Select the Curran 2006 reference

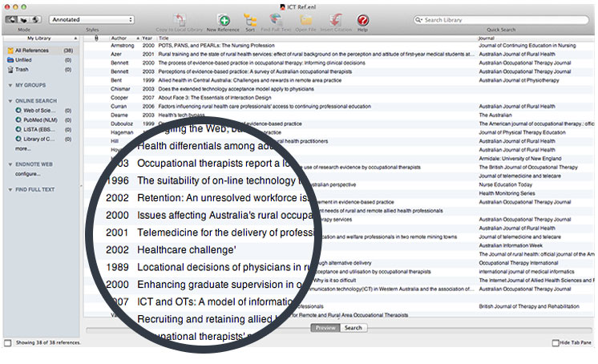pos(338,107)
